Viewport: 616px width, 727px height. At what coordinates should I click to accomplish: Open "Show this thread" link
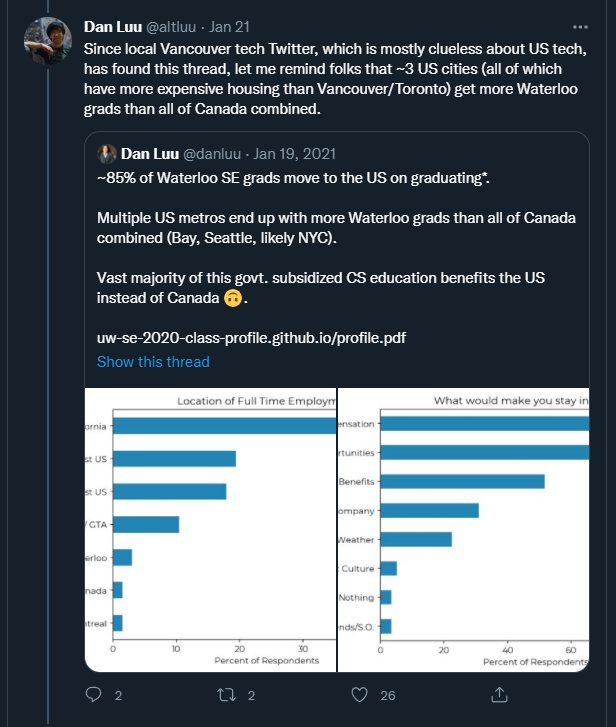tap(153, 361)
